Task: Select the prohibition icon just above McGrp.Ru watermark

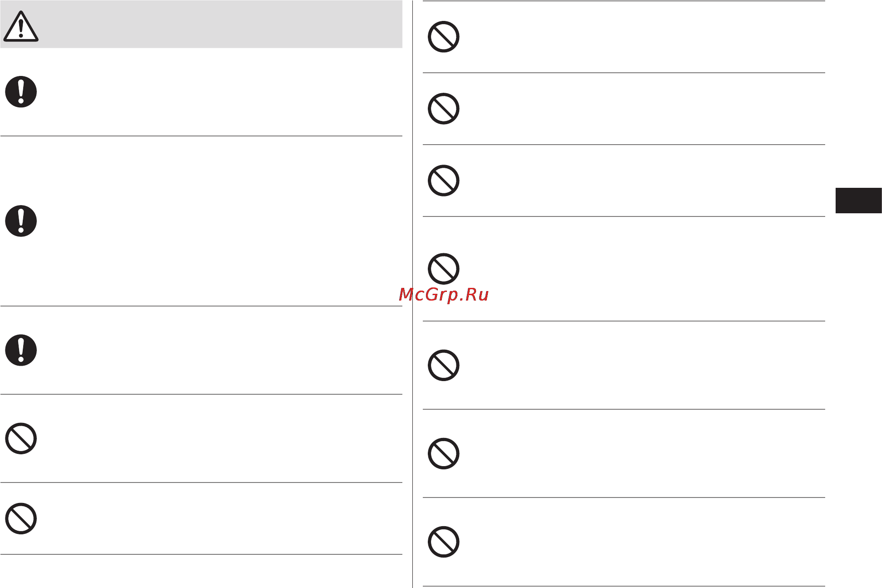Action: pos(444,269)
